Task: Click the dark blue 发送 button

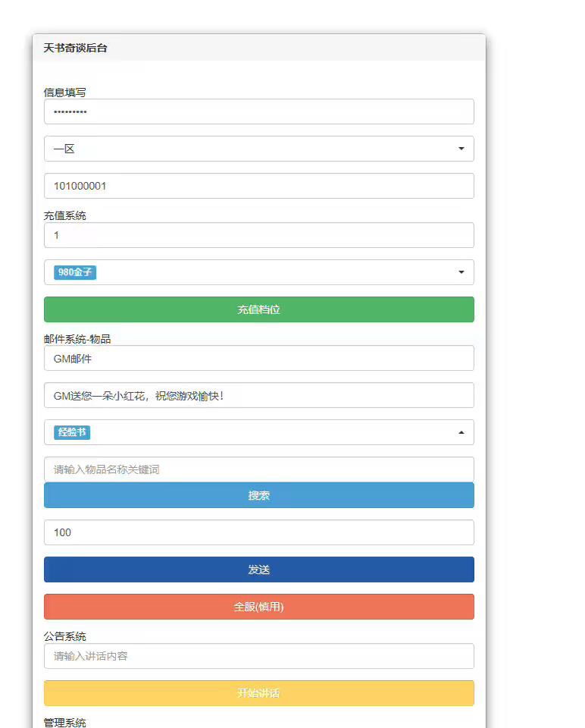Action: [x=259, y=570]
